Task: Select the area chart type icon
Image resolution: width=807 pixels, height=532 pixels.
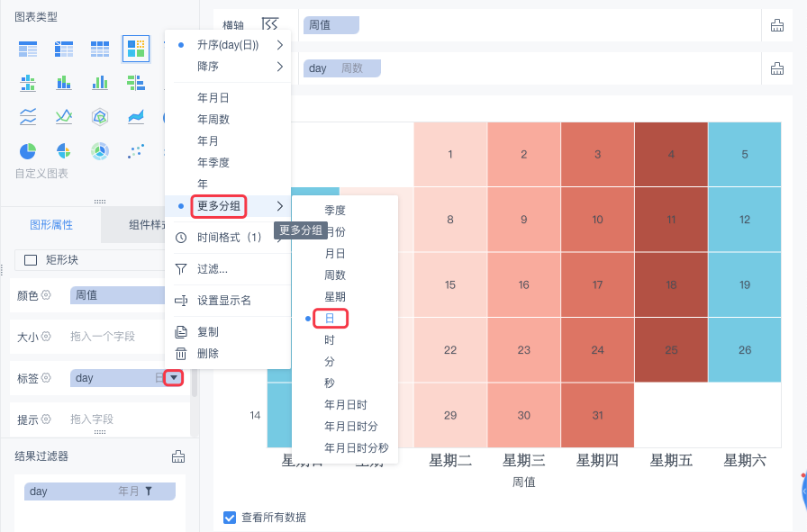Action: pos(136,116)
